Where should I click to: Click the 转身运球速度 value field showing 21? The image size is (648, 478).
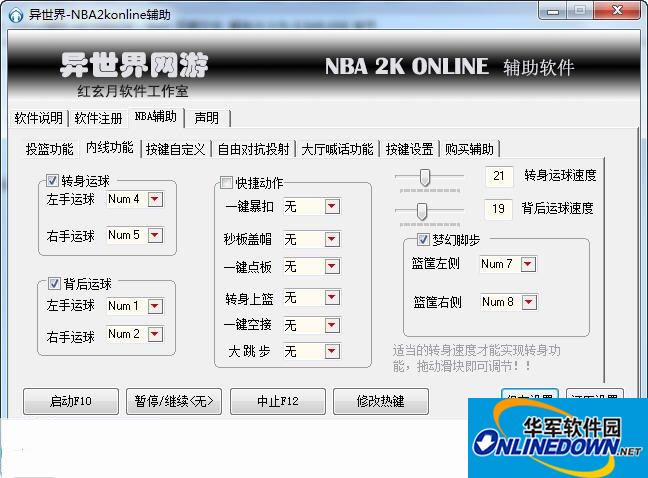tap(499, 176)
